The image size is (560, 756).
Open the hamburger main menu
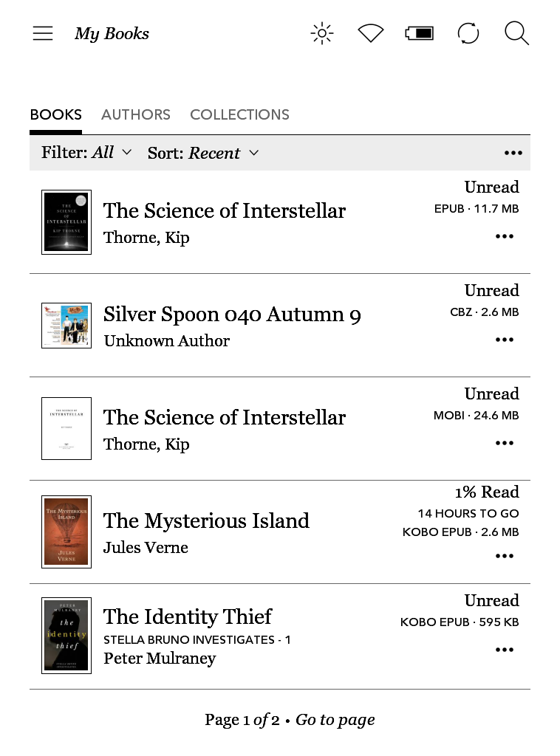(x=43, y=33)
